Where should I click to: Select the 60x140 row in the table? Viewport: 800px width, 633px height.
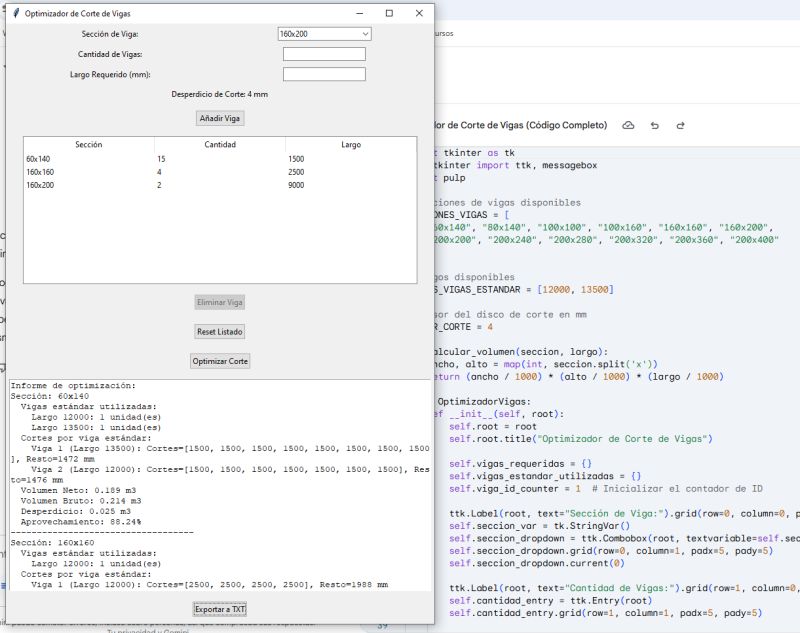pyautogui.click(x=220, y=159)
